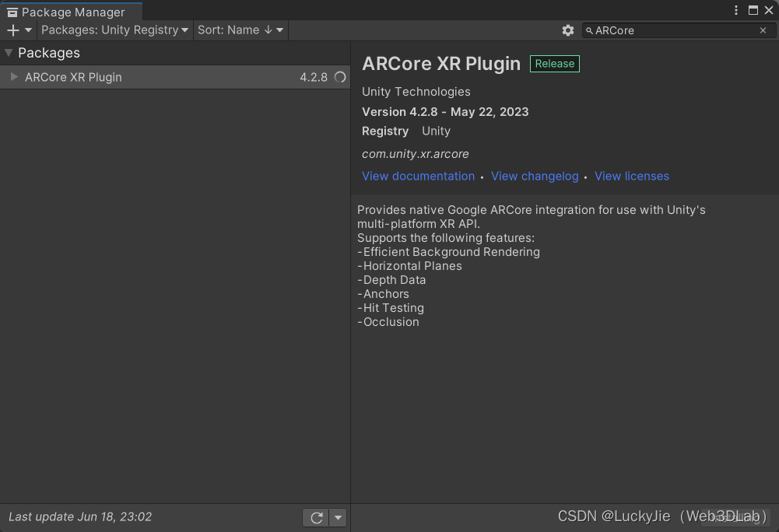This screenshot has width=779, height=532.
Task: Collapse the Packages section header triangle
Action: 9,53
